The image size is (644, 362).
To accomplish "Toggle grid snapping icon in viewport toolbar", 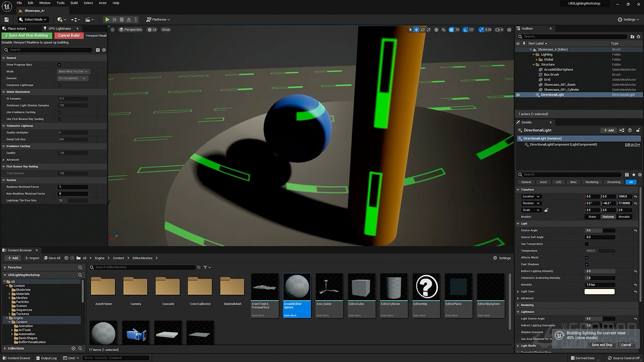I will pos(451,30).
